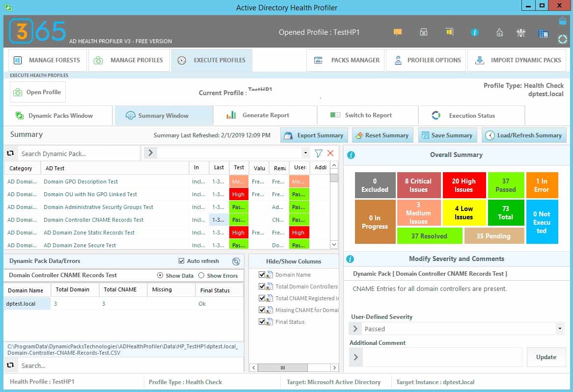Click the 4 Low Issues yellow tile
Image resolution: width=573 pixels, height=392 pixels.
pyautogui.click(x=464, y=212)
